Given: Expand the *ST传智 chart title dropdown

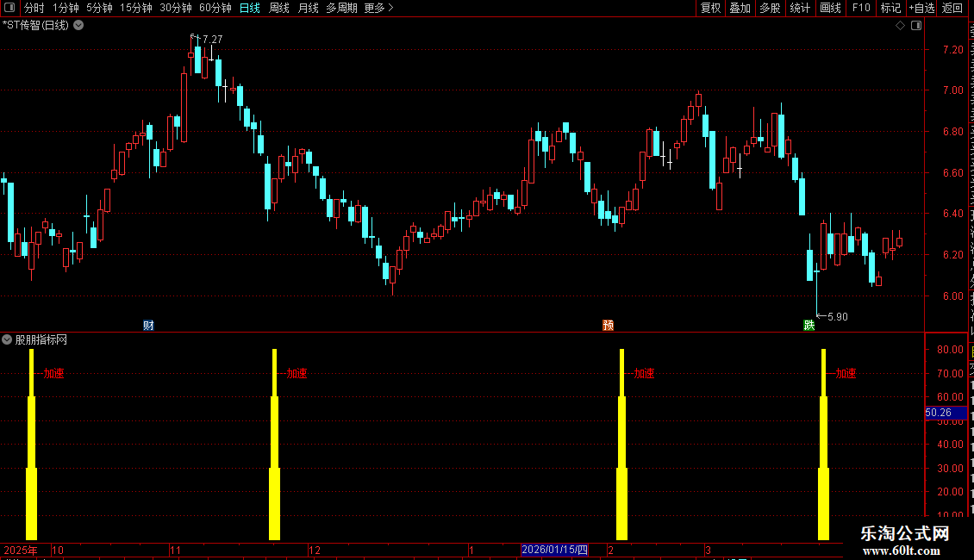Looking at the screenshot, I should click(79, 26).
